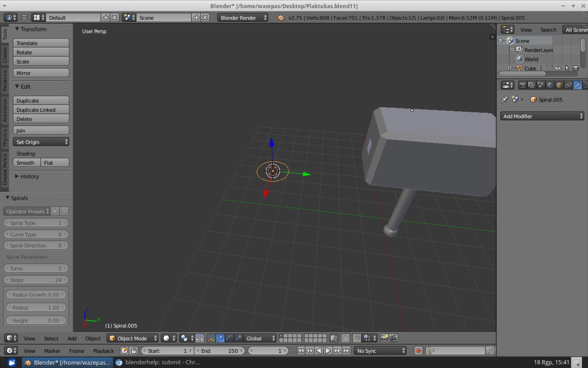588x368 pixels.
Task: Open the Render Layers properties tab
Action: 531,85
